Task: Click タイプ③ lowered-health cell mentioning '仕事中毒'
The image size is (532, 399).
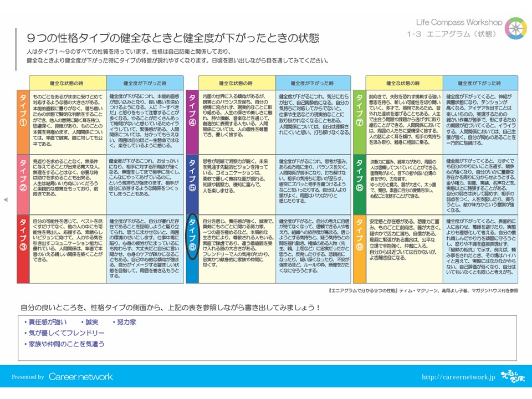Action: tap(145, 249)
